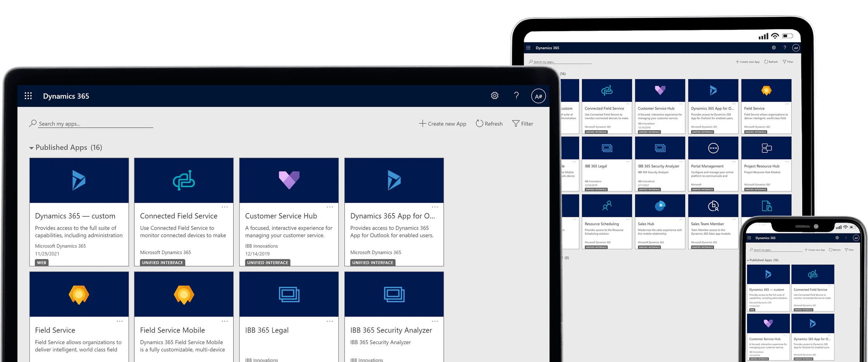Click the Field Service Mobile title on laptop

tap(172, 330)
